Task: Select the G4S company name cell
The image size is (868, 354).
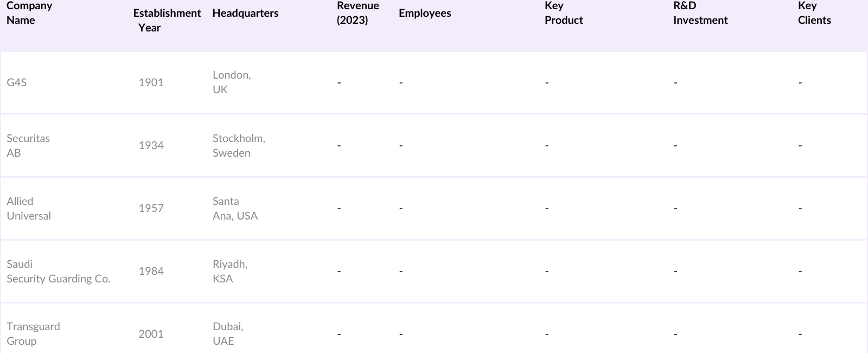Action: (x=17, y=82)
